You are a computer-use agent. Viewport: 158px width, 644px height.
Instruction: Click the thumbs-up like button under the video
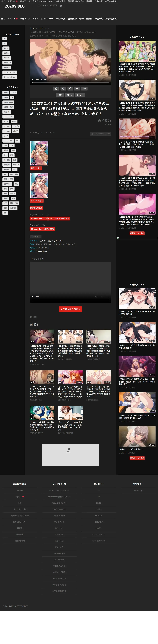click(56, 88)
